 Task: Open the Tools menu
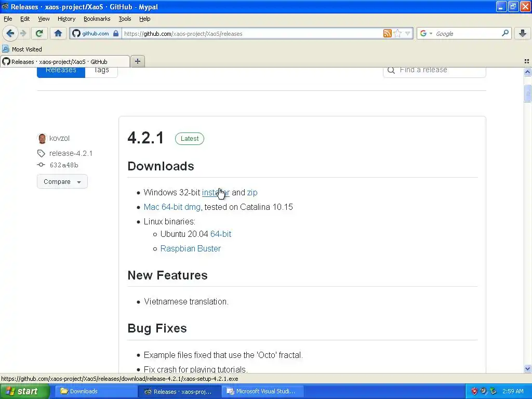tap(125, 19)
